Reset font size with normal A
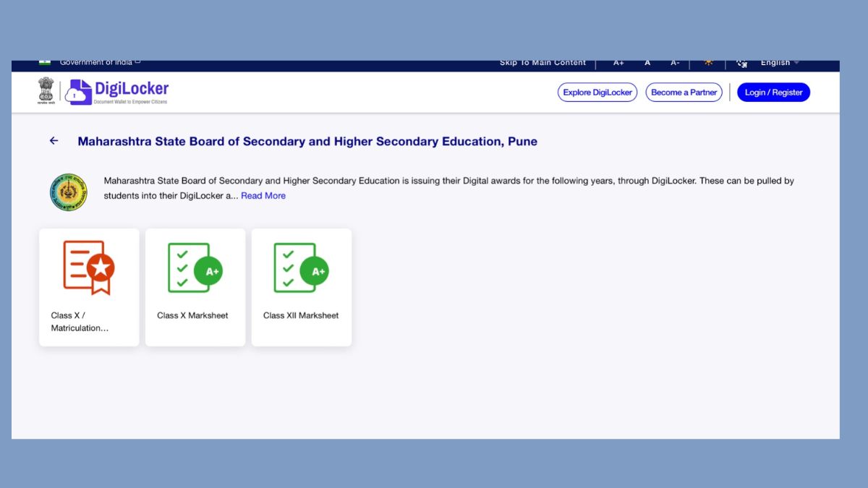This screenshot has width=868, height=488. pyautogui.click(x=647, y=64)
